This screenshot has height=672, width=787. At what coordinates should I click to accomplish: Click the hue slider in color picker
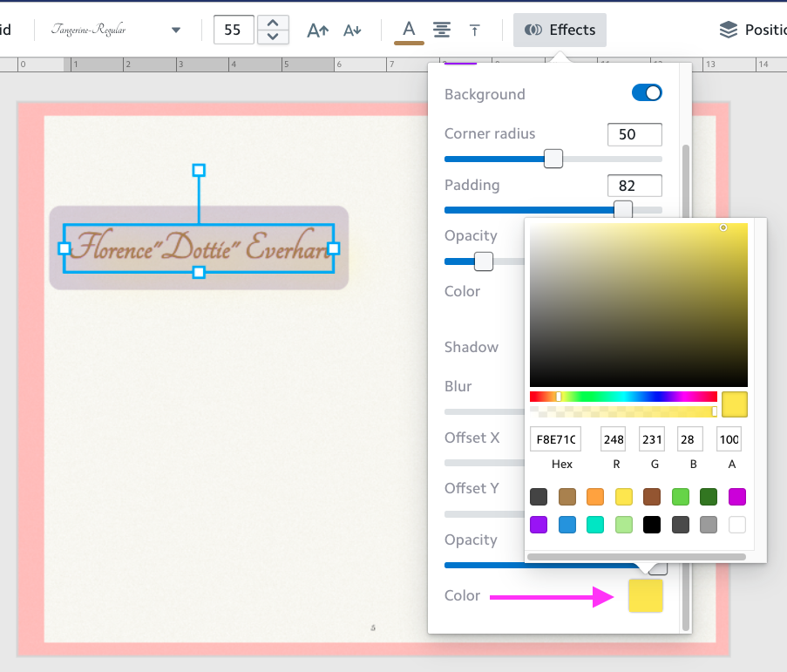click(623, 397)
